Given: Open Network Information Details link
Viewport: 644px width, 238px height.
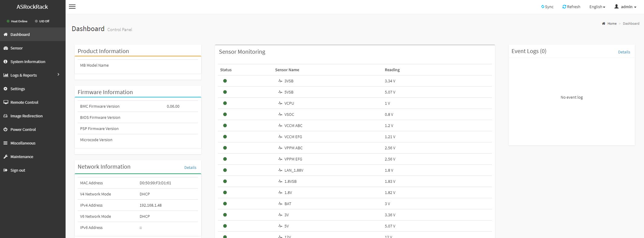Looking at the screenshot, I should pyautogui.click(x=190, y=167).
